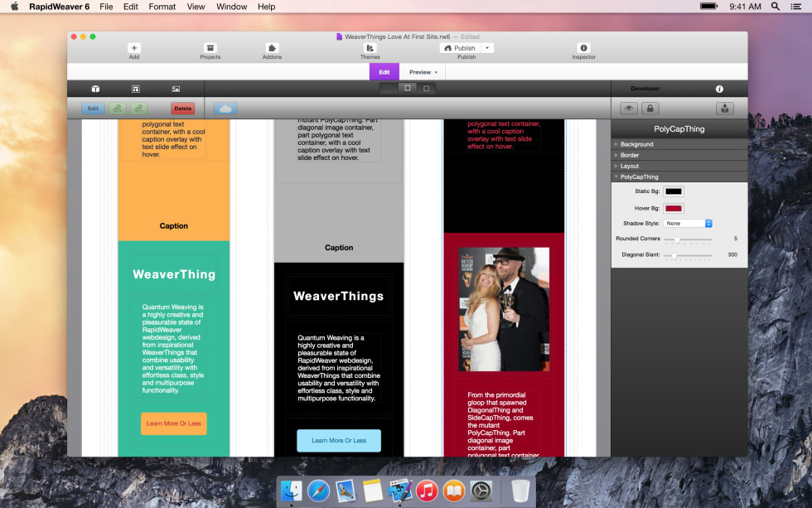Open the Apple menu

click(15, 6)
